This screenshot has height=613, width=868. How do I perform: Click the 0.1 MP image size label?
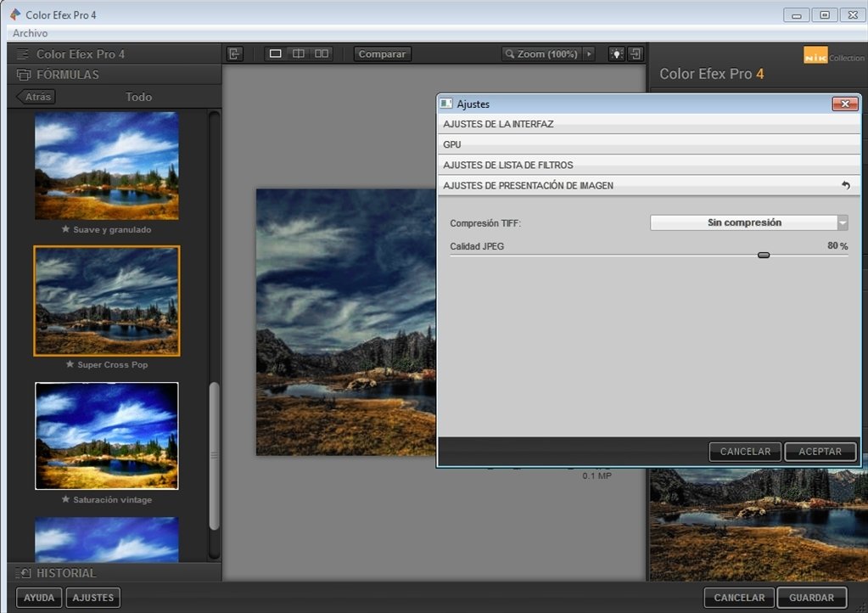596,475
